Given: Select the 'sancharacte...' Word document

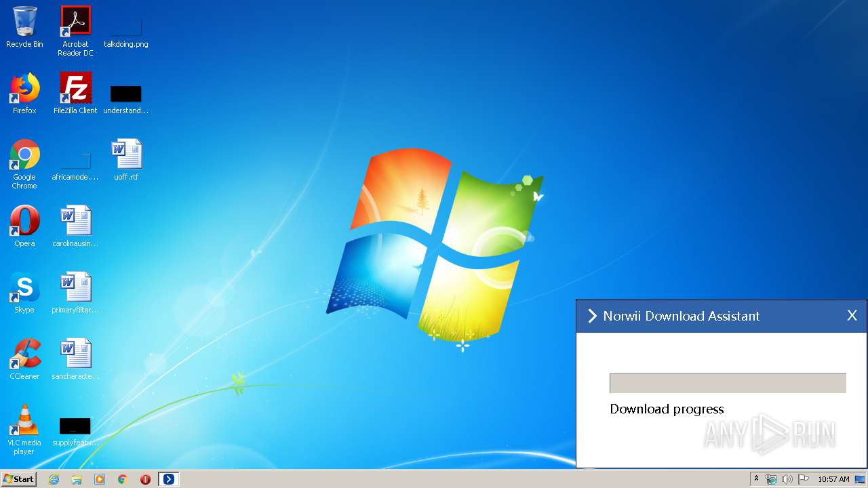Looking at the screenshot, I should pos(75,359).
